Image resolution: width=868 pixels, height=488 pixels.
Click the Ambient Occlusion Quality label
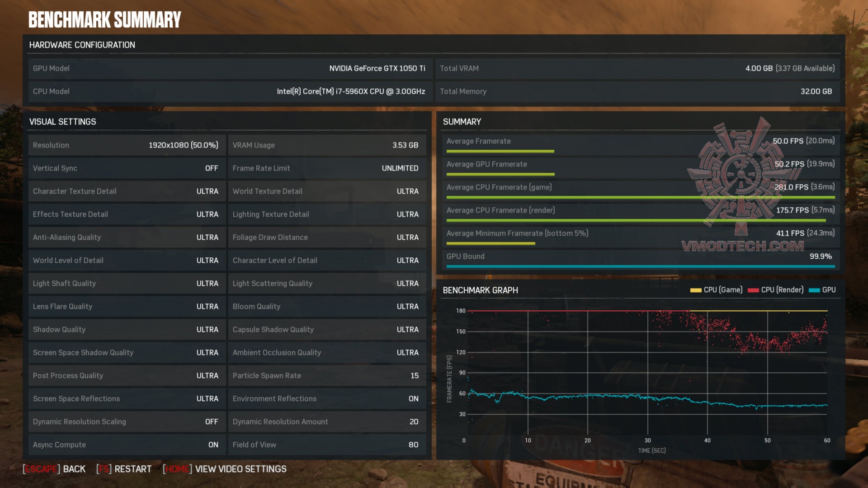pos(277,353)
